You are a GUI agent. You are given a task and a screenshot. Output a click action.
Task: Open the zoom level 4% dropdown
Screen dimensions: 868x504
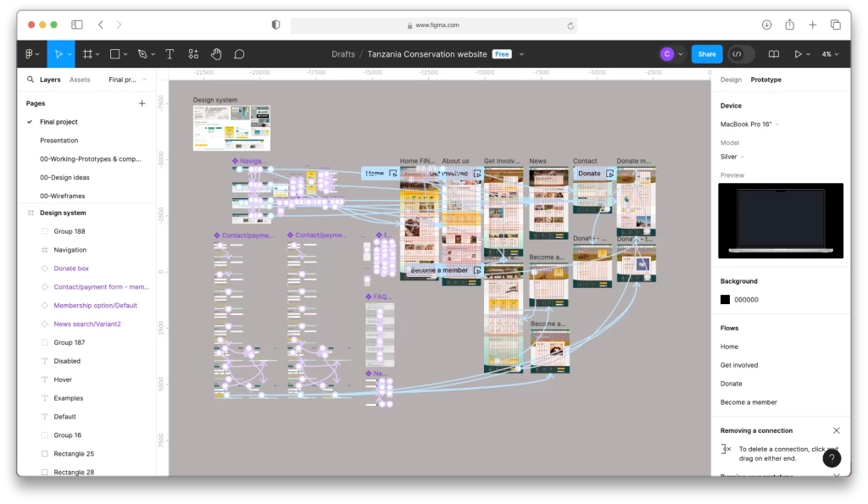tap(830, 54)
